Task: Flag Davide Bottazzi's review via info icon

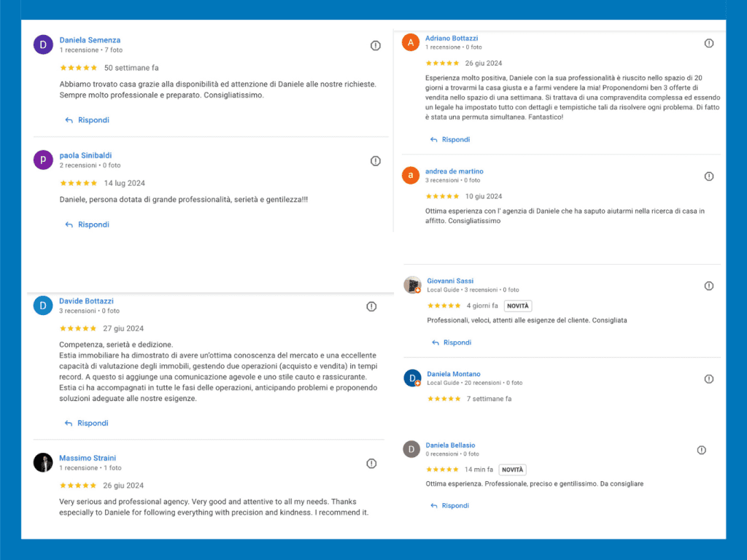Action: tap(371, 306)
